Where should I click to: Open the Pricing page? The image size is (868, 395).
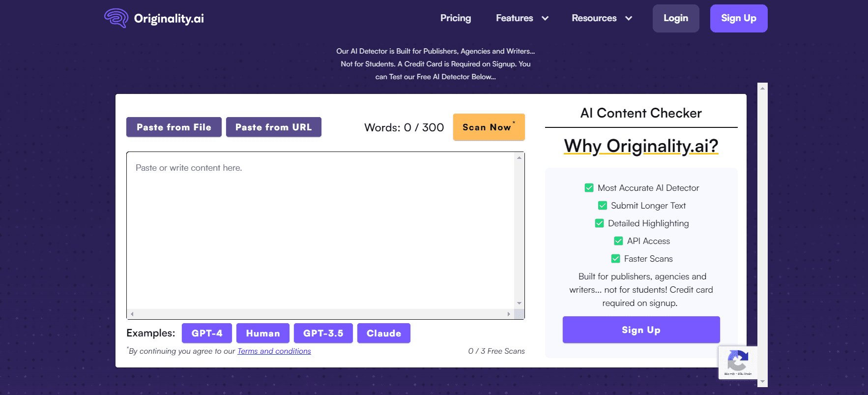(455, 18)
